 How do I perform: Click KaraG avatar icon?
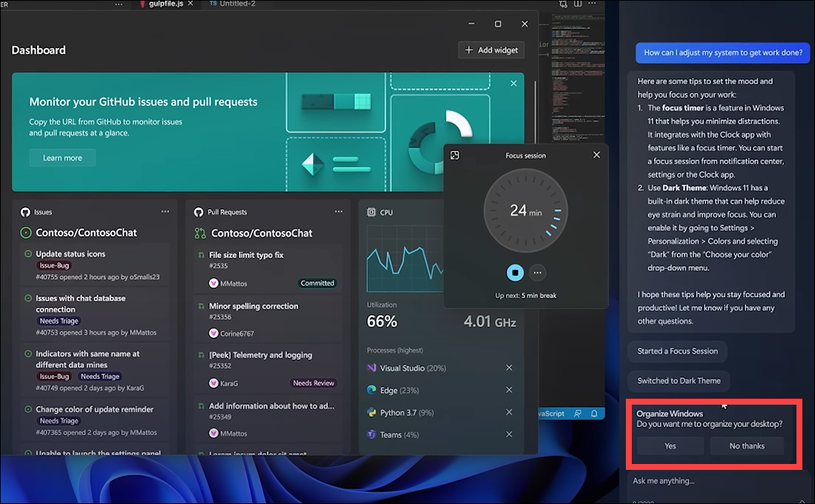point(214,383)
